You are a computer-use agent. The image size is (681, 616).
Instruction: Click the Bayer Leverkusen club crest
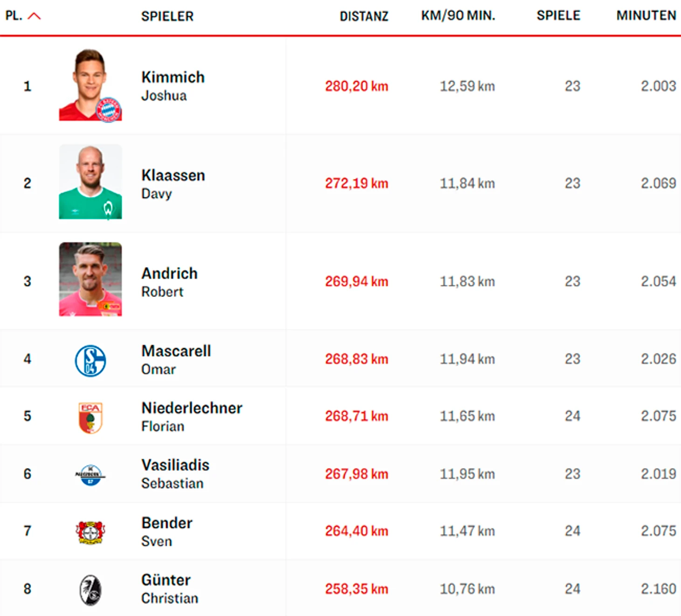click(90, 533)
